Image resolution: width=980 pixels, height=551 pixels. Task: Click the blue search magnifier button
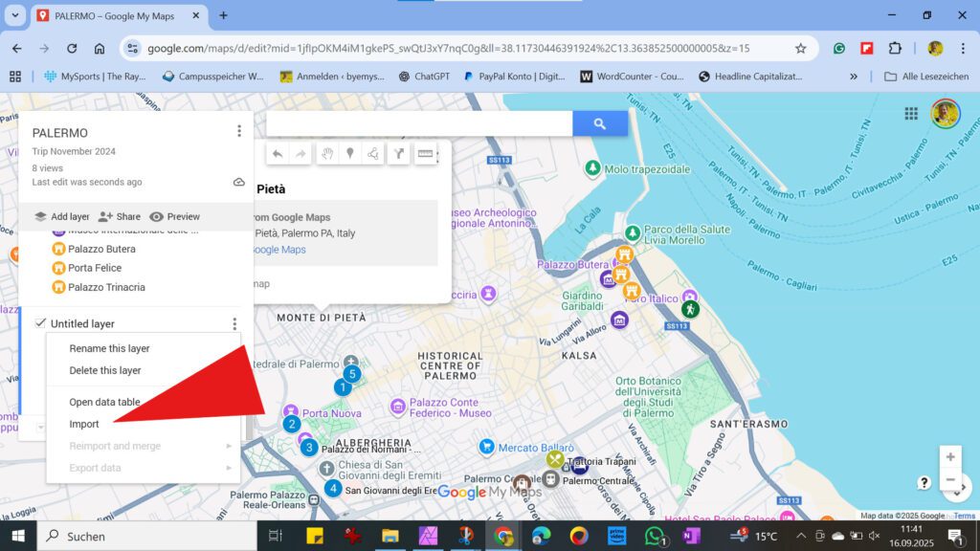600,123
